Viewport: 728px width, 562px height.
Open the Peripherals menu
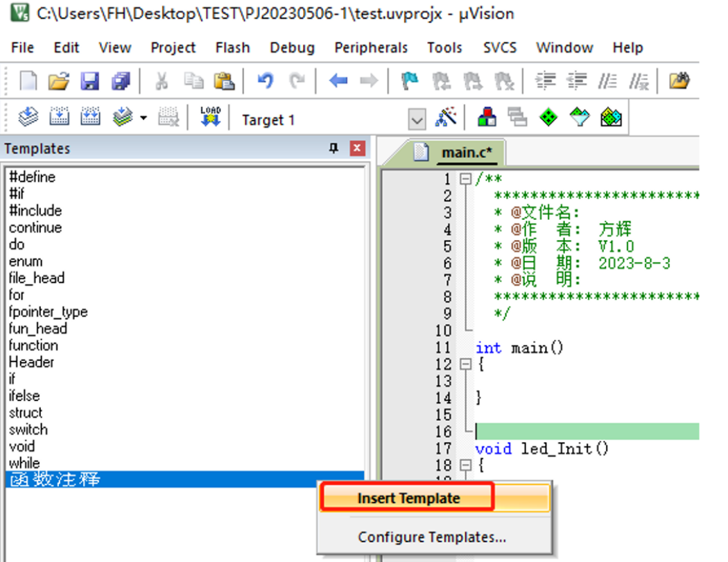tap(371, 48)
